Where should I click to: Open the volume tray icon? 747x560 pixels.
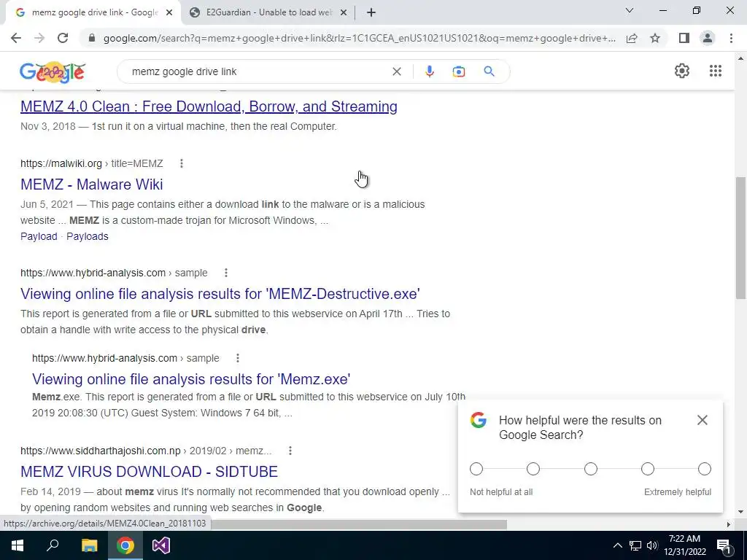652,545
